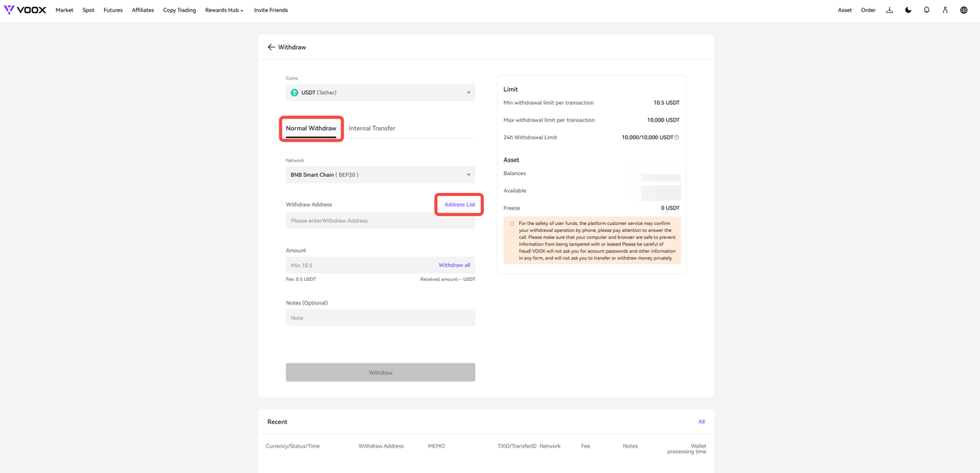Click the 10,000/10,000 USDT limit value

click(x=648, y=138)
